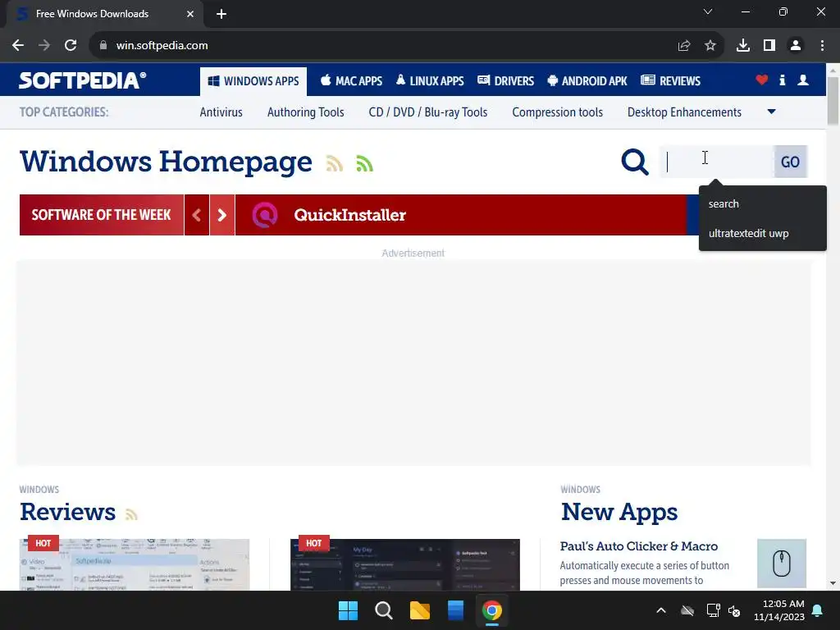
Task: Show previous software of the week
Action: pos(197,215)
